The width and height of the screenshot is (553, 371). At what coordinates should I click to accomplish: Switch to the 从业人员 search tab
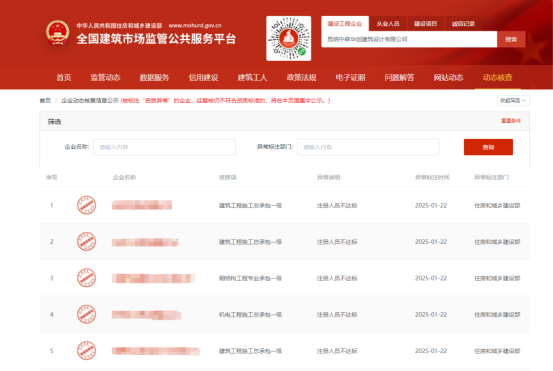pos(388,24)
